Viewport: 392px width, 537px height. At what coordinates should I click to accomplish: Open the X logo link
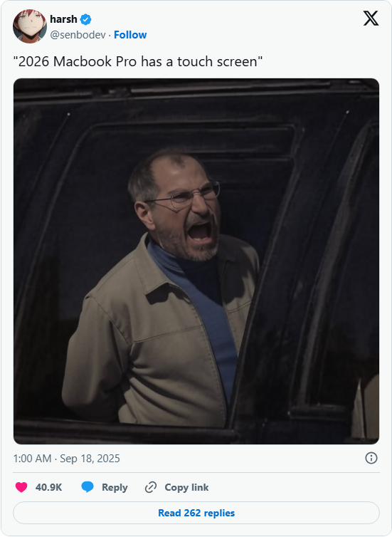click(371, 18)
